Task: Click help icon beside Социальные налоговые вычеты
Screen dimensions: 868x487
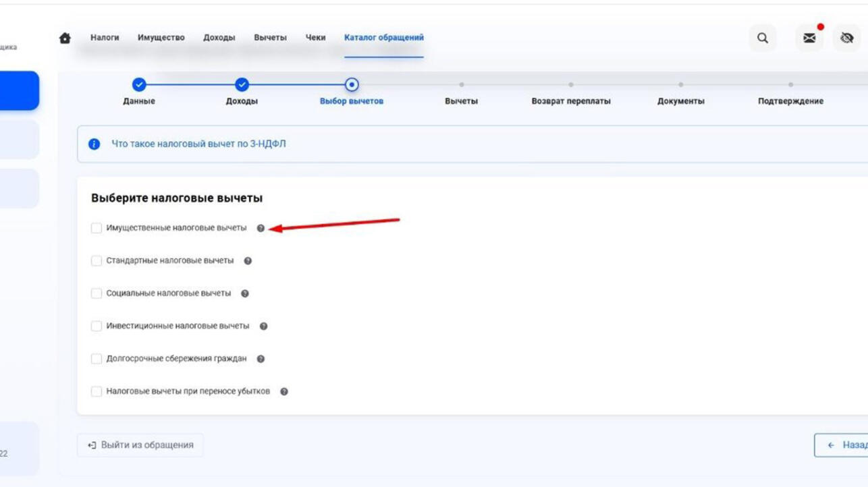Action: (x=245, y=293)
